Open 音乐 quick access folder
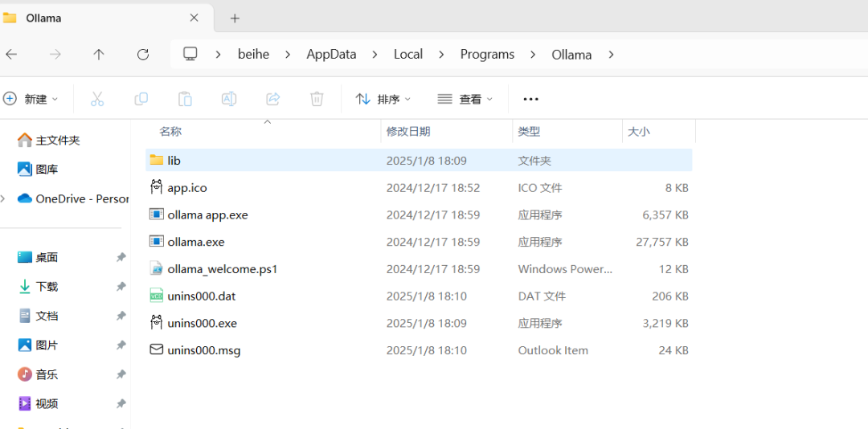 click(x=38, y=374)
